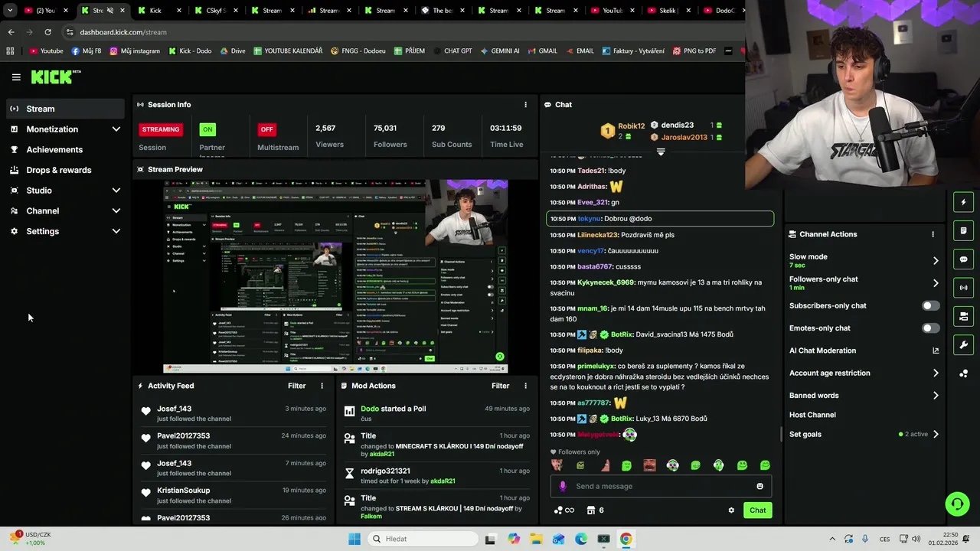Click the browser address bar URL
The height and width of the screenshot is (551, 980).
tap(123, 32)
